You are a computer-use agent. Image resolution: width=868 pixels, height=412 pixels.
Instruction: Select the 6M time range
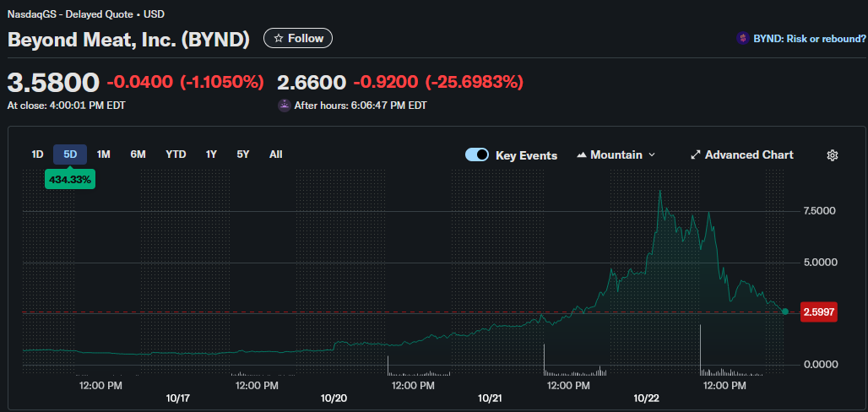click(138, 154)
